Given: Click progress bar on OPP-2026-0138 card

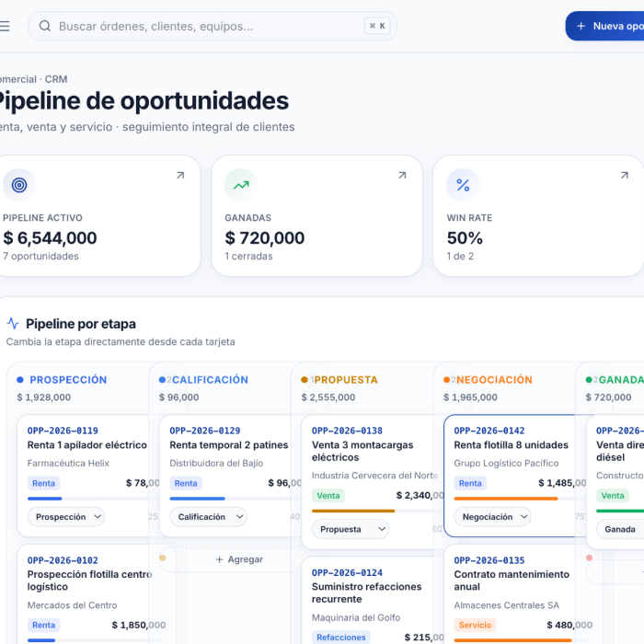Looking at the screenshot, I should point(377,511).
